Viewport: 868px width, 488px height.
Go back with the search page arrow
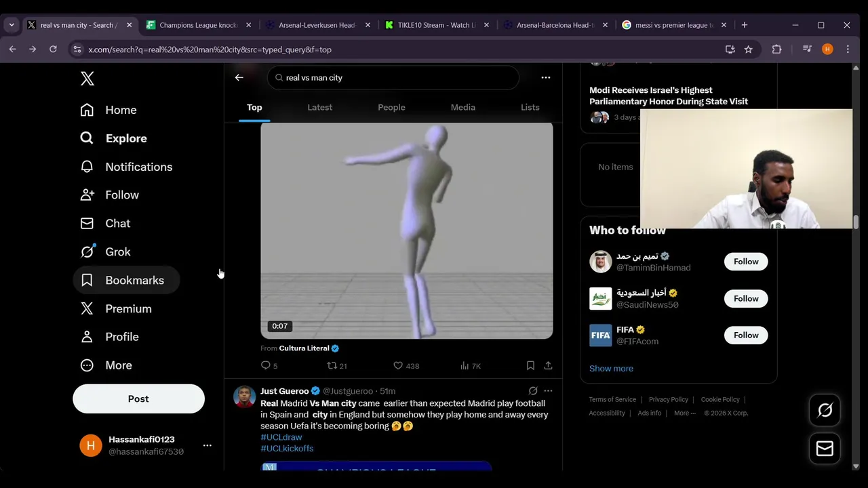point(239,77)
